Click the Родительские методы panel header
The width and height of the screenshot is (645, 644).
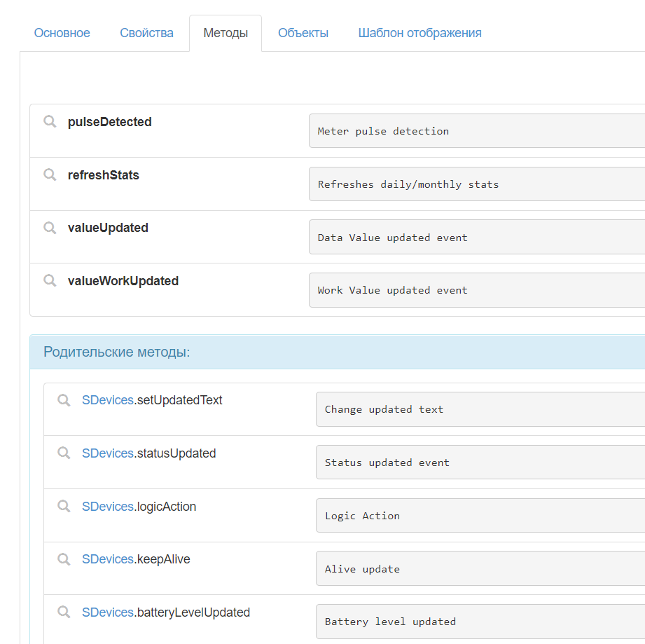[336, 352]
